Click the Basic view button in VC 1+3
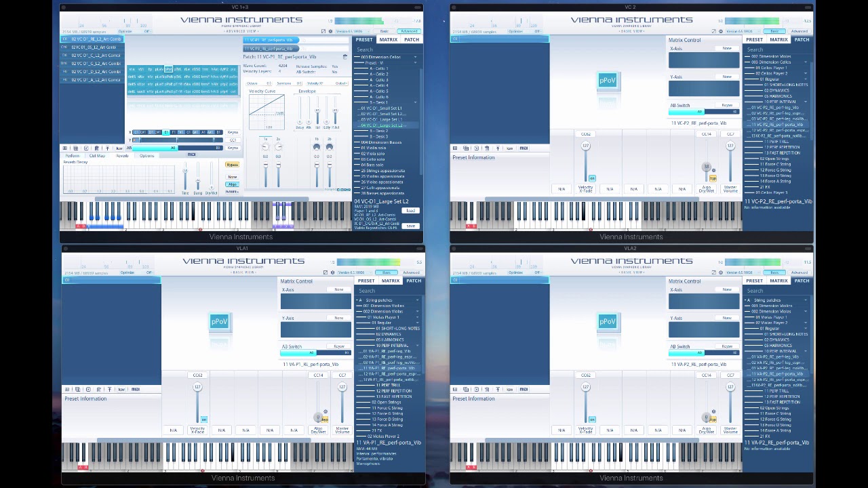This screenshot has width=868, height=488. (x=384, y=31)
